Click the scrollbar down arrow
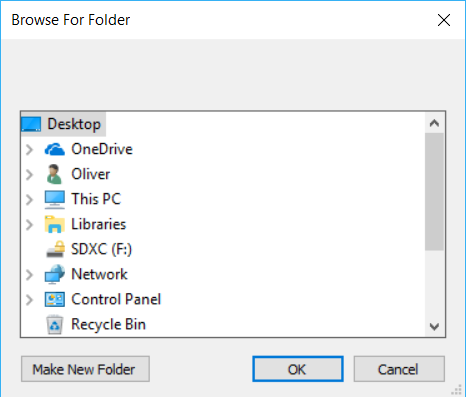 434,326
